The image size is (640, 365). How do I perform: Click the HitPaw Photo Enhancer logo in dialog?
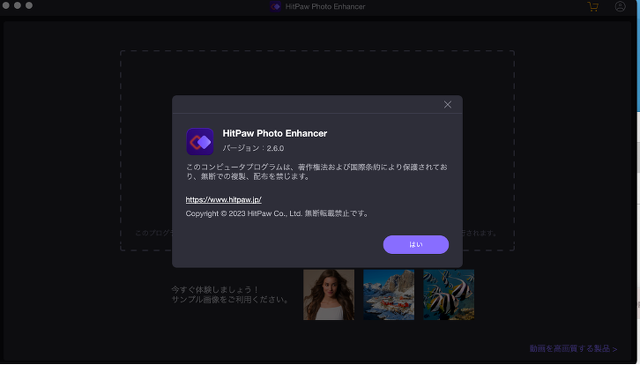tap(200, 141)
